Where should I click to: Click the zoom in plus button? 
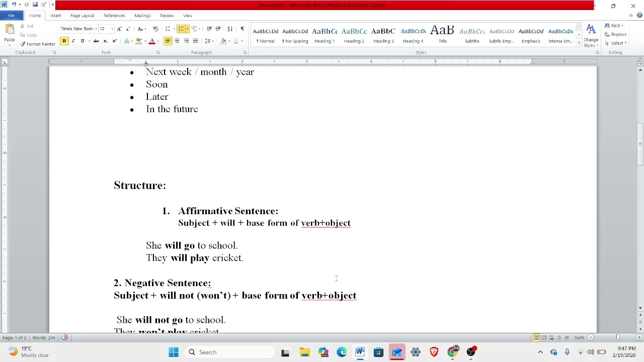coord(639,337)
